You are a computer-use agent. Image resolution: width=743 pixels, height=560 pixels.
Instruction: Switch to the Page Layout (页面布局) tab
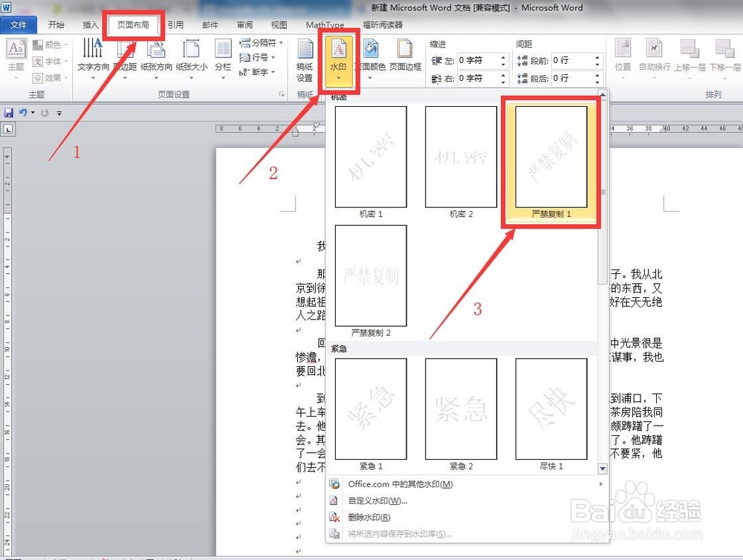click(133, 25)
